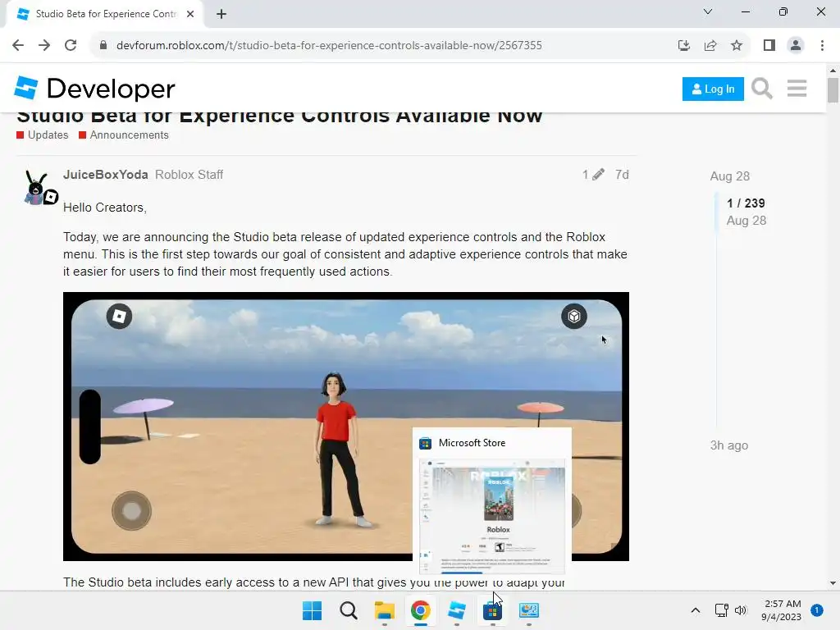Select Studio Beta for Experience tab

[x=104, y=14]
